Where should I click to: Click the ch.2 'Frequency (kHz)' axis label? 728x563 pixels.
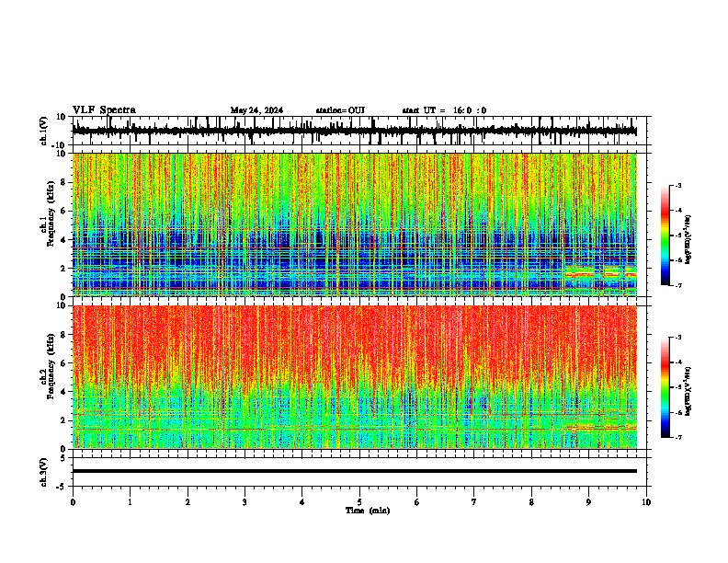pyautogui.click(x=51, y=366)
